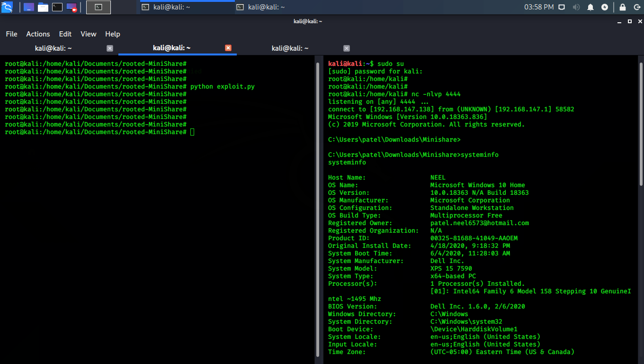Click the volume speaker tray icon
The height and width of the screenshot is (364, 644).
[576, 7]
